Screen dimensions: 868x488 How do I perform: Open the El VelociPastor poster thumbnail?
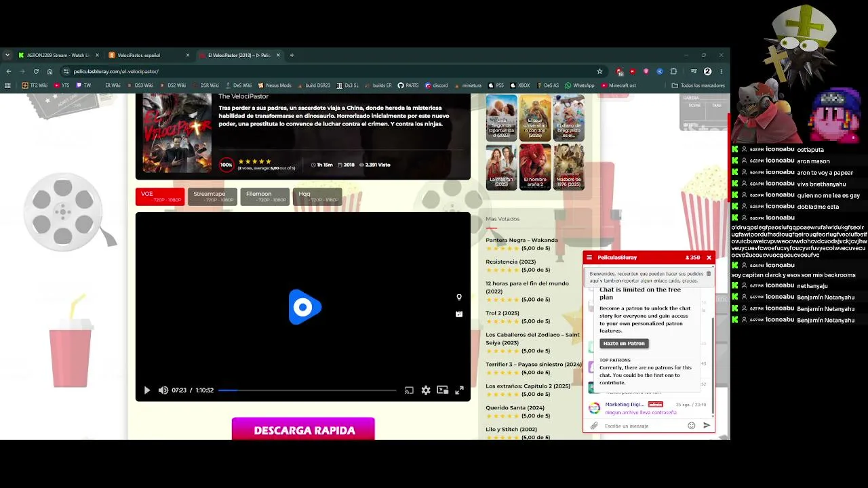click(177, 134)
